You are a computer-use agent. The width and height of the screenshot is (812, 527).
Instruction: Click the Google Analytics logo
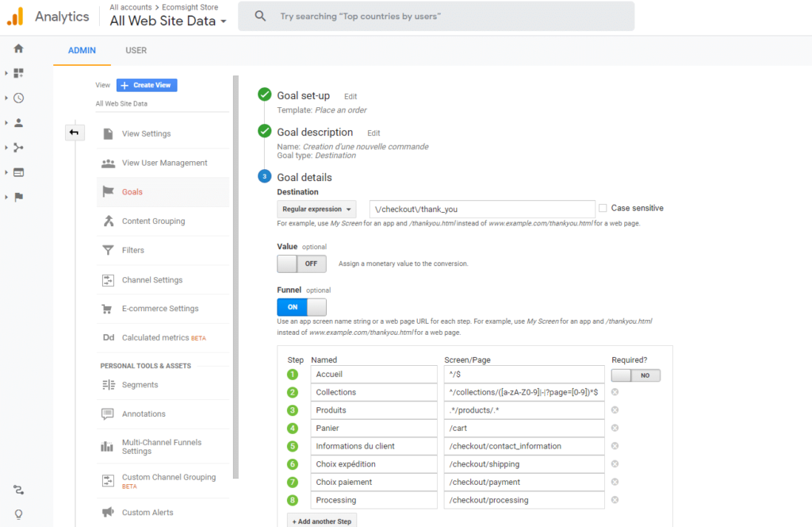click(x=15, y=17)
